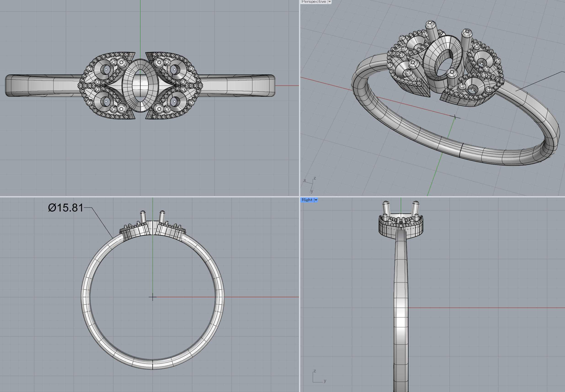Select the oval center bezel in the top view
The width and height of the screenshot is (565, 392).
(x=140, y=85)
